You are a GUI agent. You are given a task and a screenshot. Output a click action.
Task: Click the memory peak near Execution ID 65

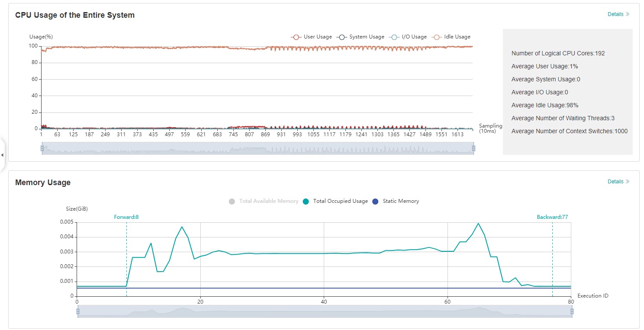coord(478,224)
